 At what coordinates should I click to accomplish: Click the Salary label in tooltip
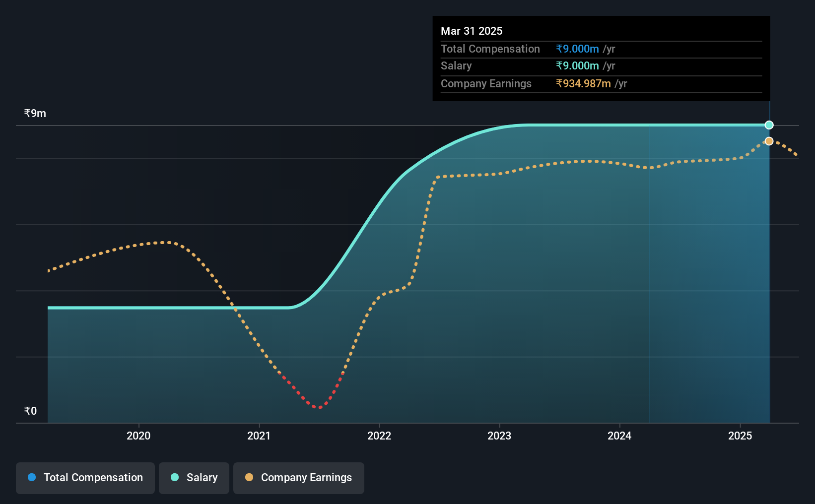[456, 65]
